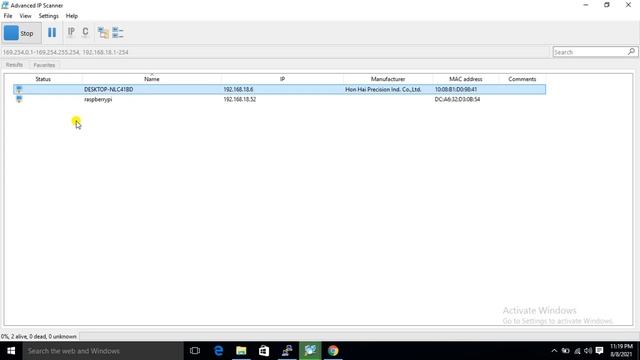
Task: Sort by Status column header
Action: click(x=43, y=79)
